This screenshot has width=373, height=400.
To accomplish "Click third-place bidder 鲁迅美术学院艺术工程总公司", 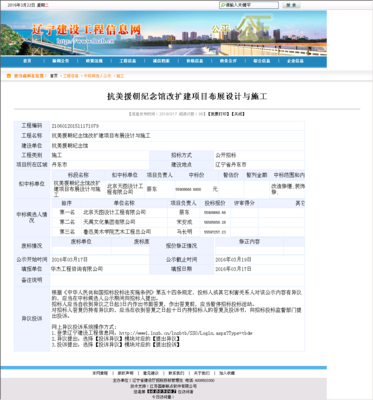I will pos(117,232).
